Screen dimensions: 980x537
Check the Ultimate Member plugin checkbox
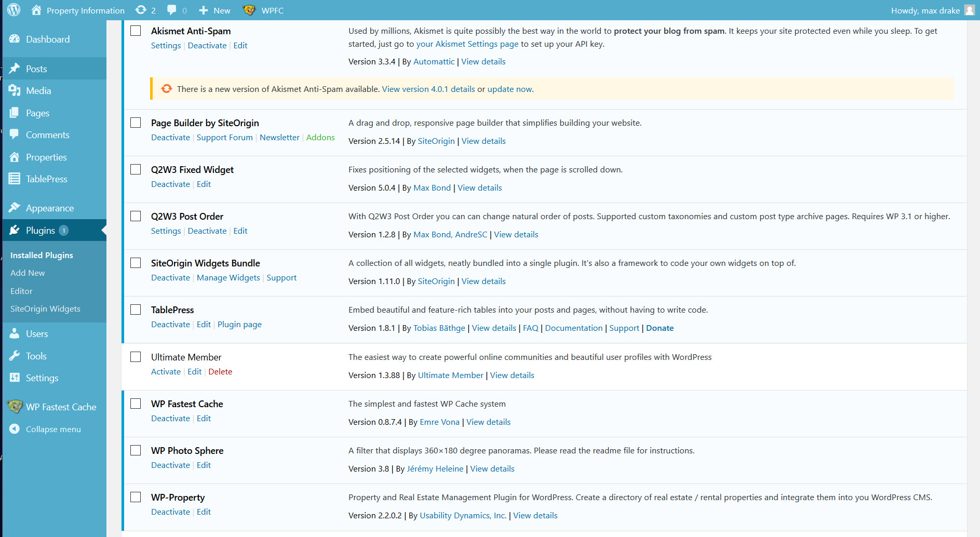[x=136, y=357]
